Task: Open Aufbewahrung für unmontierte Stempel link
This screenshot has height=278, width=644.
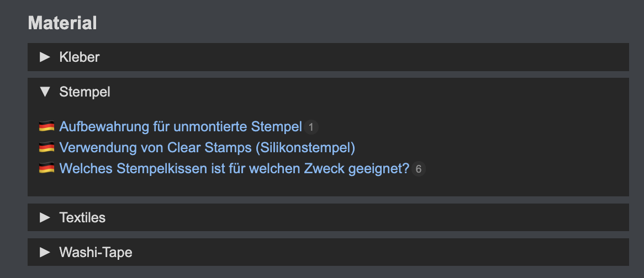Action: click(180, 127)
